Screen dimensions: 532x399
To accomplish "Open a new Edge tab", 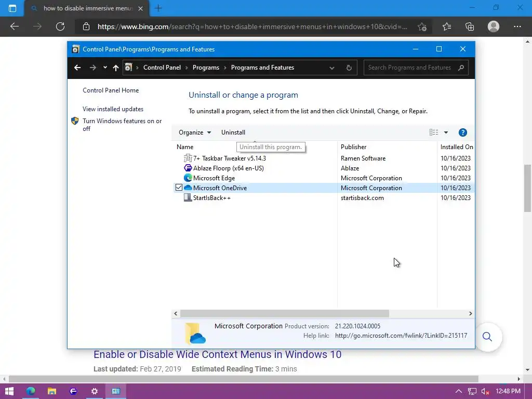I will tap(158, 8).
